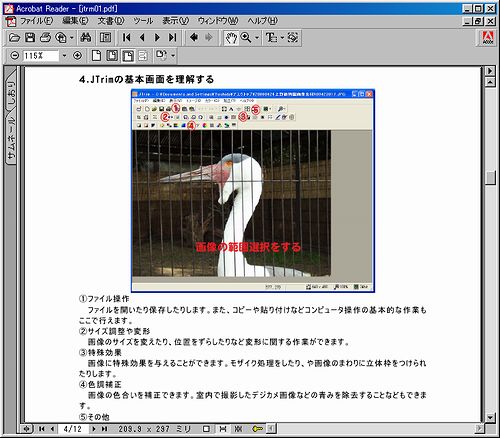Click the Save floppy disk icon

[x=30, y=38]
